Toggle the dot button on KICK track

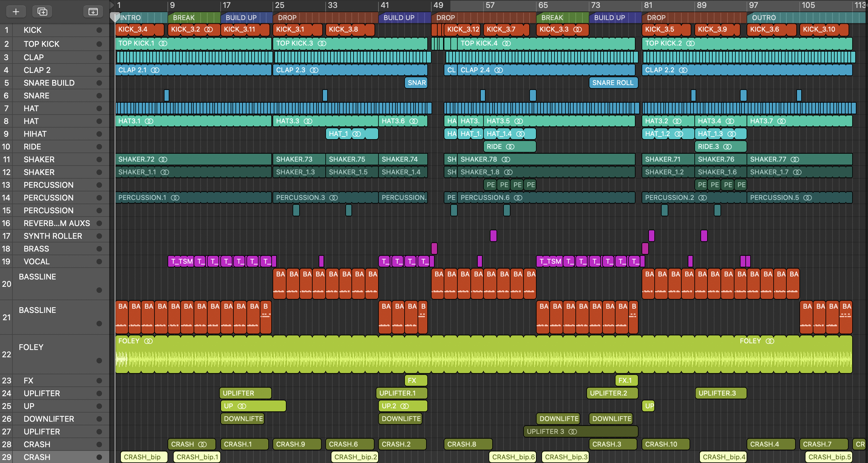coord(99,30)
